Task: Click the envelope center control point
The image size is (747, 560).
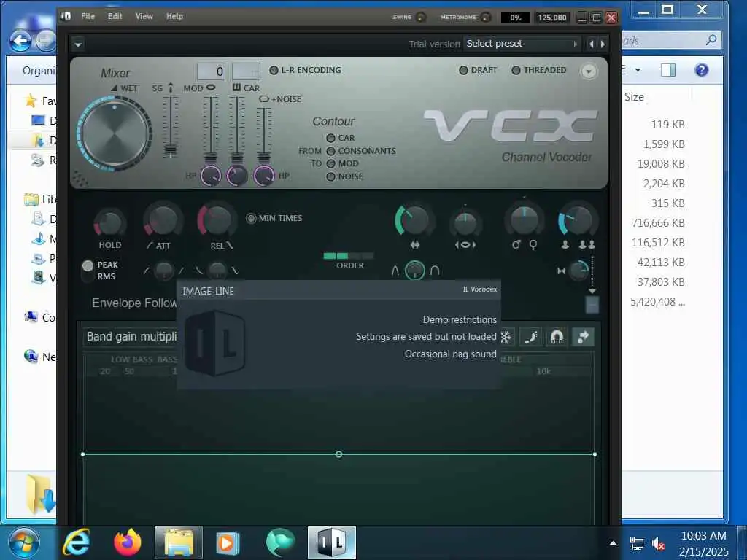Action: click(x=338, y=454)
